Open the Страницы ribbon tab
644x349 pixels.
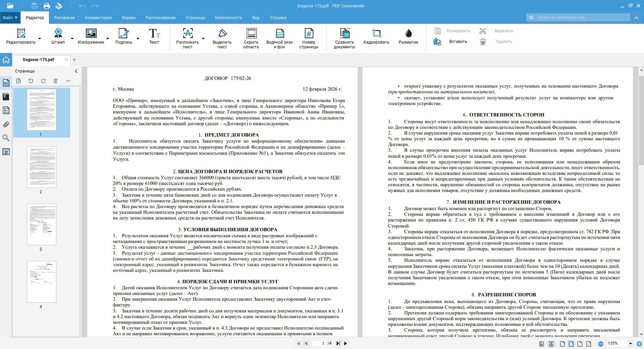click(x=195, y=18)
